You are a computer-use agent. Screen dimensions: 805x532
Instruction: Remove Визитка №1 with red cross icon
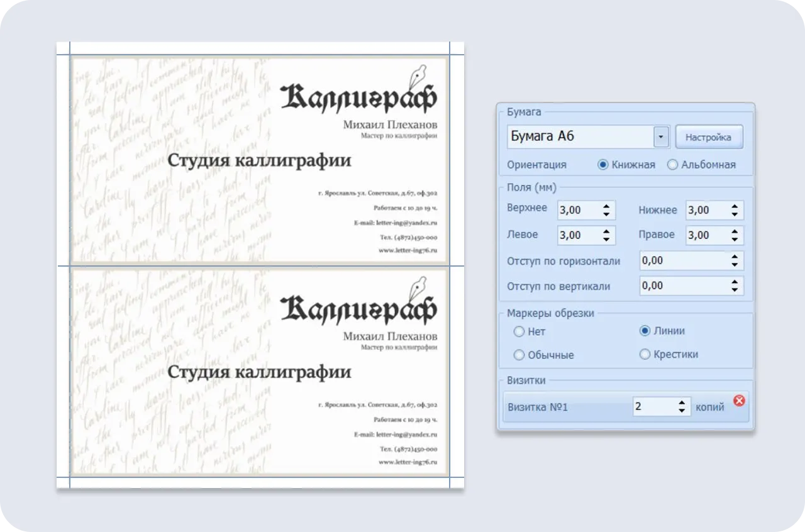pos(739,400)
